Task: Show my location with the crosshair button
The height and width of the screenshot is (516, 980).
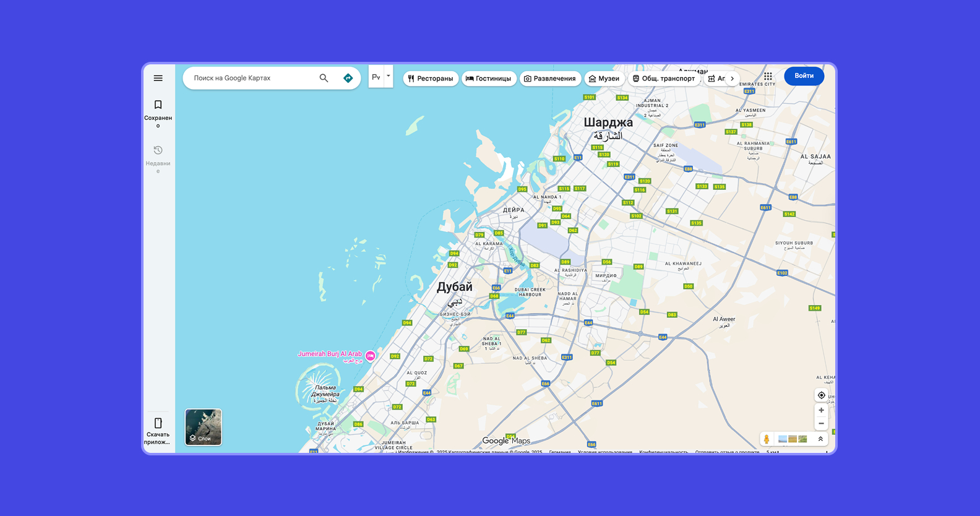Action: (x=821, y=395)
